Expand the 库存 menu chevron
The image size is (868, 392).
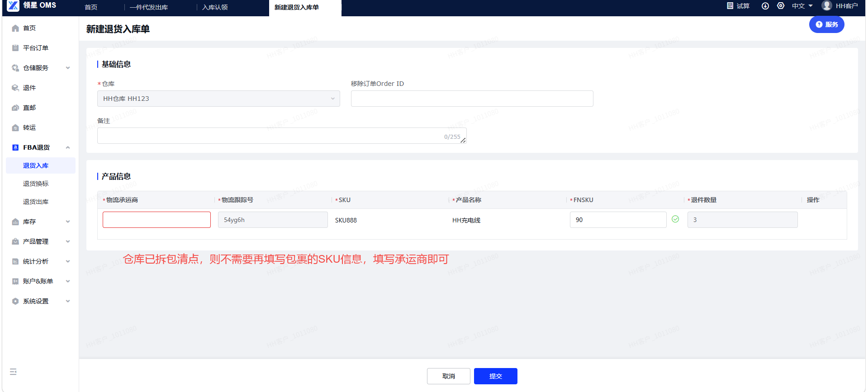click(68, 222)
